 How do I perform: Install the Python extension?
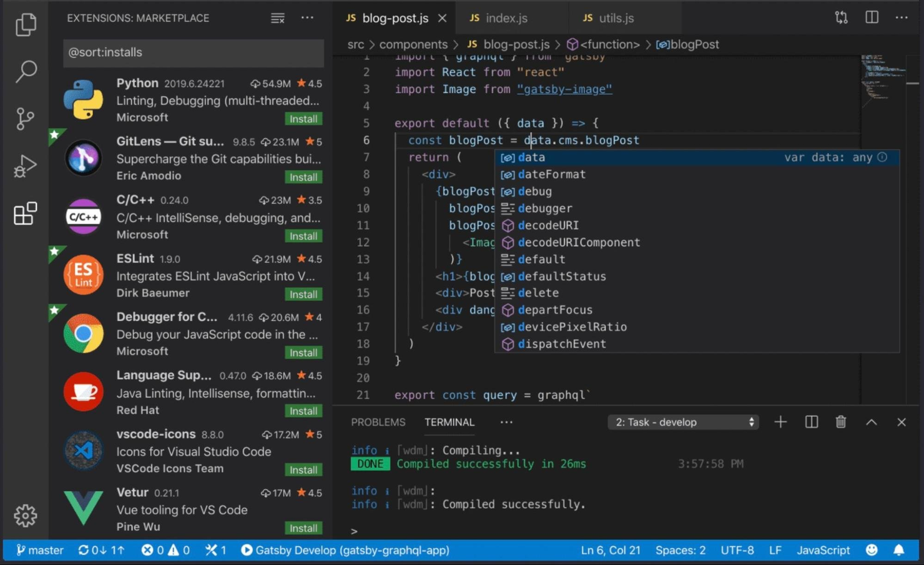pyautogui.click(x=303, y=119)
